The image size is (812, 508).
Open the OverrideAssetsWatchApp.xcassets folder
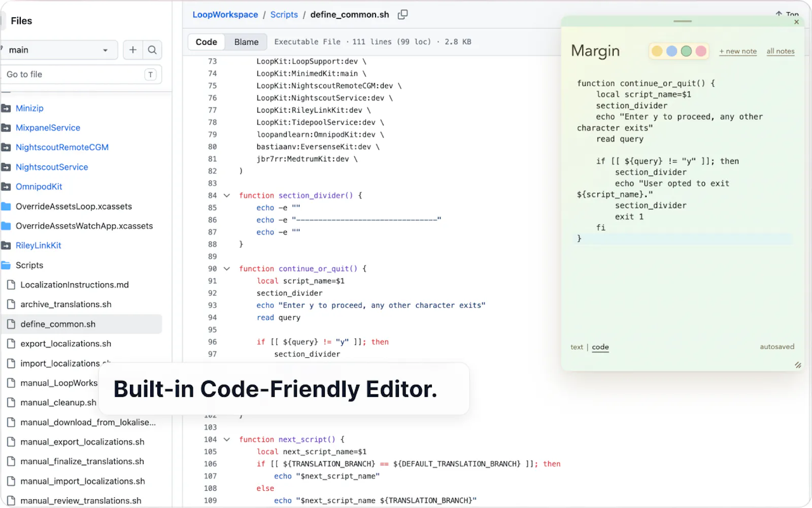pyautogui.click(x=84, y=226)
